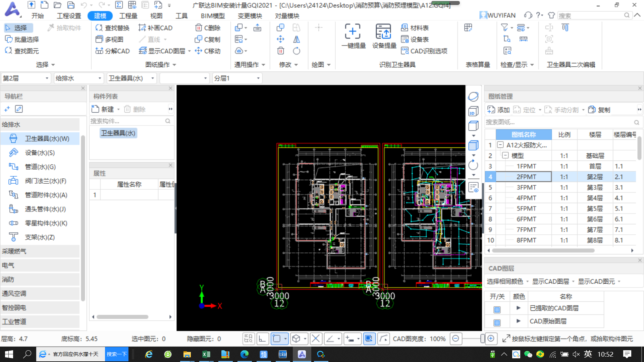Open CAD识别选项 settings
Viewport: 644px width, 362px height.
click(424, 51)
